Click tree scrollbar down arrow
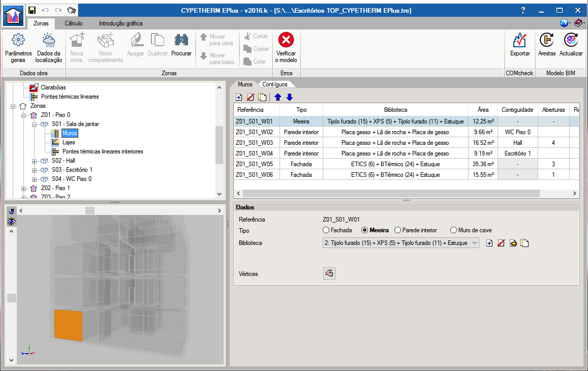This screenshot has height=371, width=588. click(x=220, y=194)
